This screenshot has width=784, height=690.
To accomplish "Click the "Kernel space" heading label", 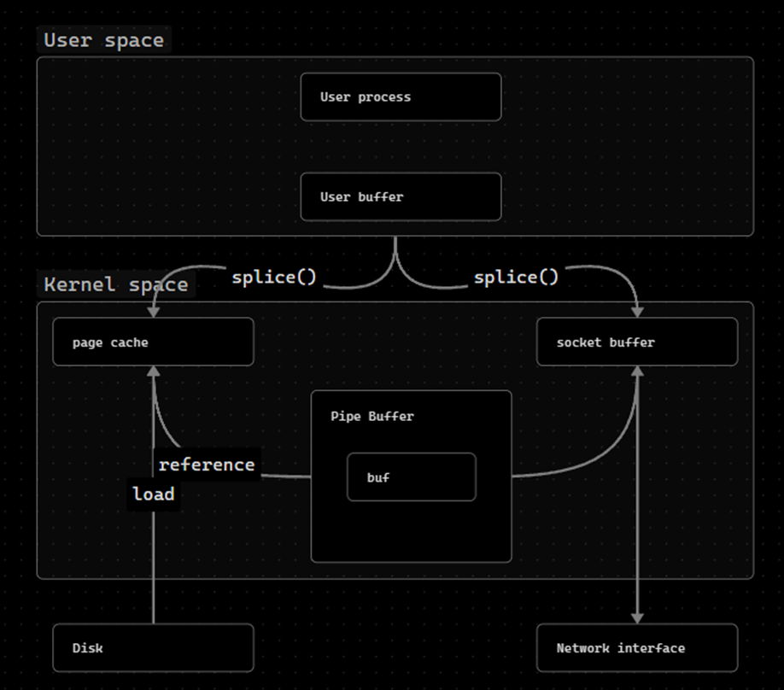I will tap(115, 284).
